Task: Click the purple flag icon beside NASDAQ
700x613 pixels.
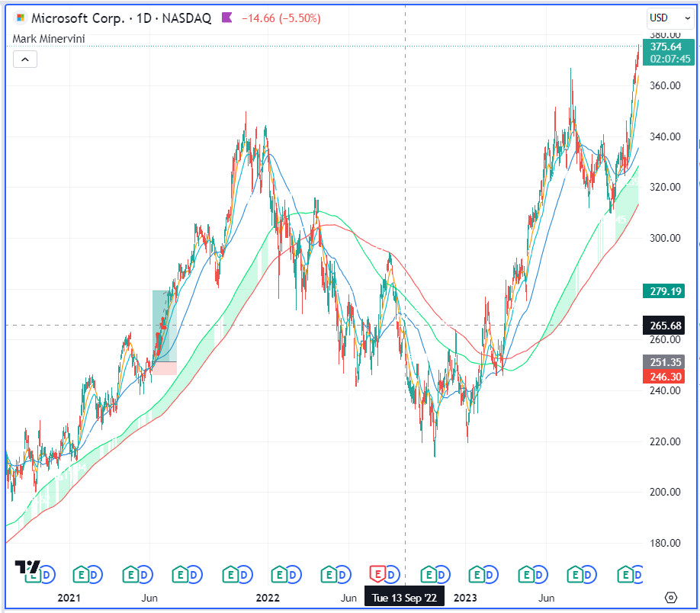Action: (x=227, y=18)
